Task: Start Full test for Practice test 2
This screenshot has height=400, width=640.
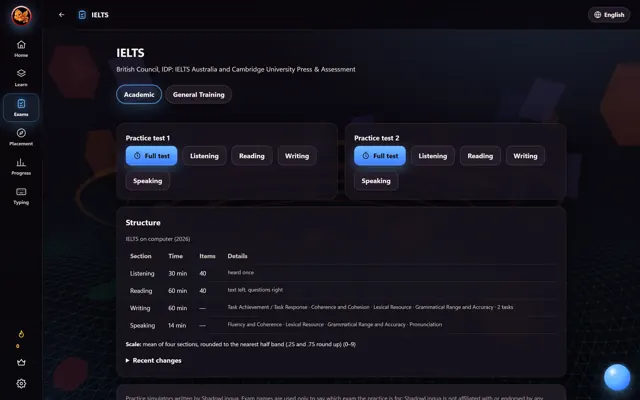Action: coord(380,156)
